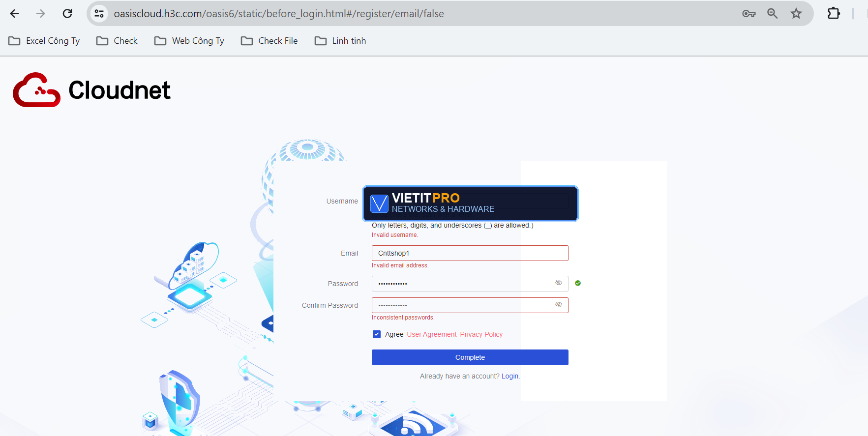View site information icon in address bar

click(99, 14)
